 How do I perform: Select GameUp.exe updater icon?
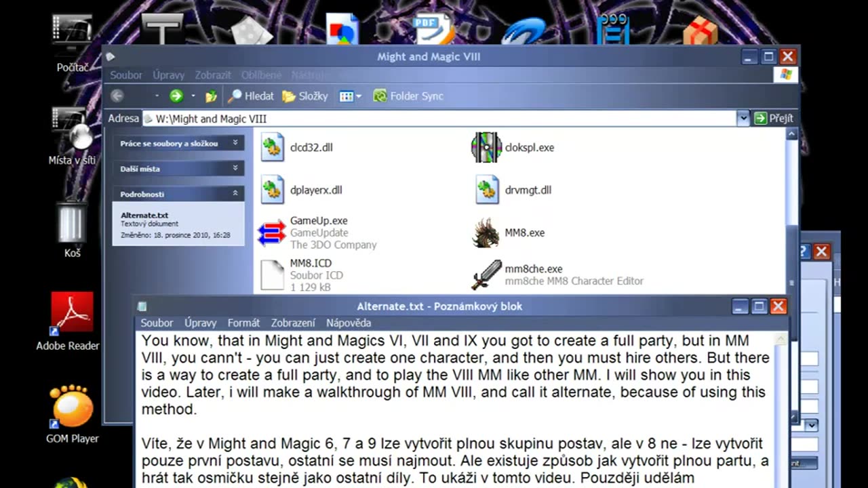[x=272, y=233]
